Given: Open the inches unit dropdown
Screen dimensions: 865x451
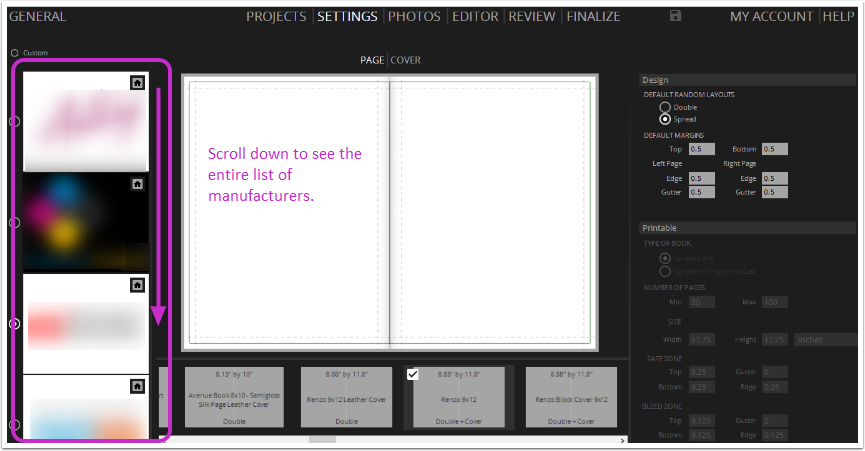Looking at the screenshot, I should 825,340.
